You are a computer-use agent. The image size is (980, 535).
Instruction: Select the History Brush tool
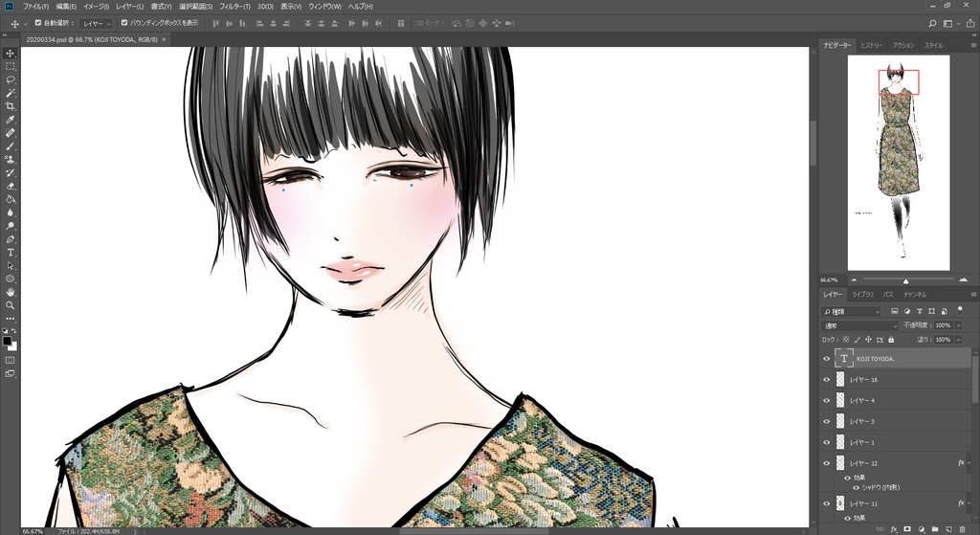click(10, 173)
